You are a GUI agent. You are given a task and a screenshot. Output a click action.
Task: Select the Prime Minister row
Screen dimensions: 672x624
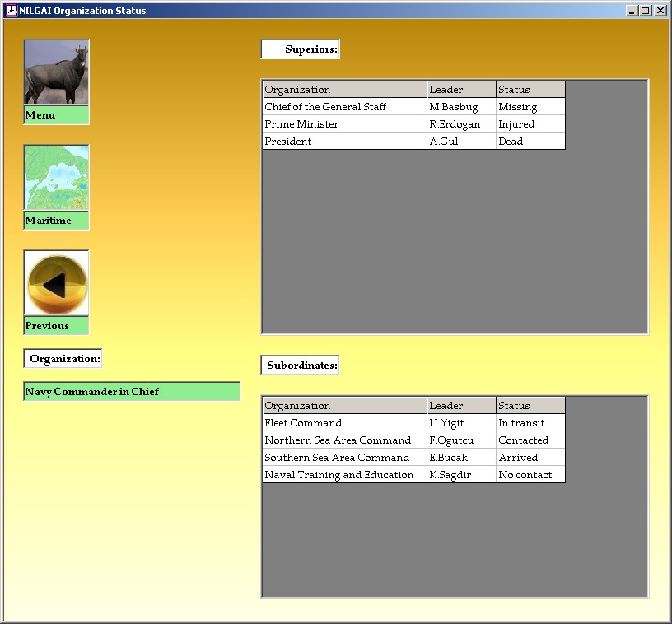pos(345,124)
